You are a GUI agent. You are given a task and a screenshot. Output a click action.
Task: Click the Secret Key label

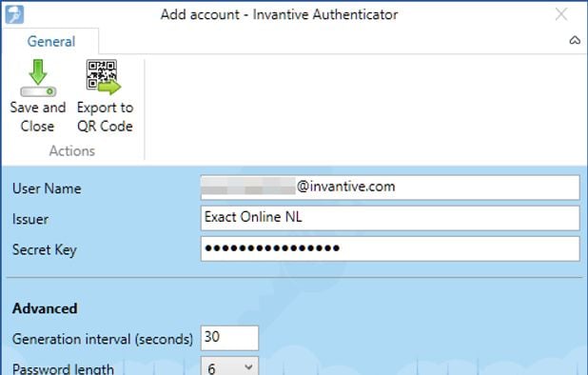(45, 249)
